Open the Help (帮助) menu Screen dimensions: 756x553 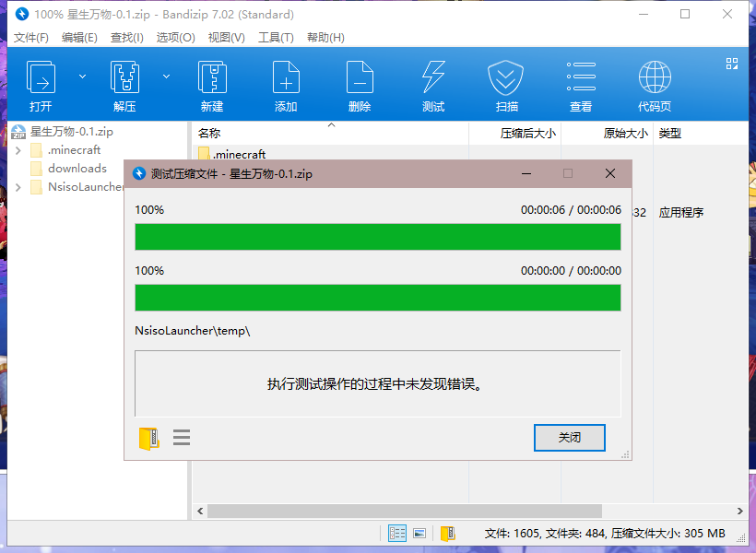[x=326, y=38]
